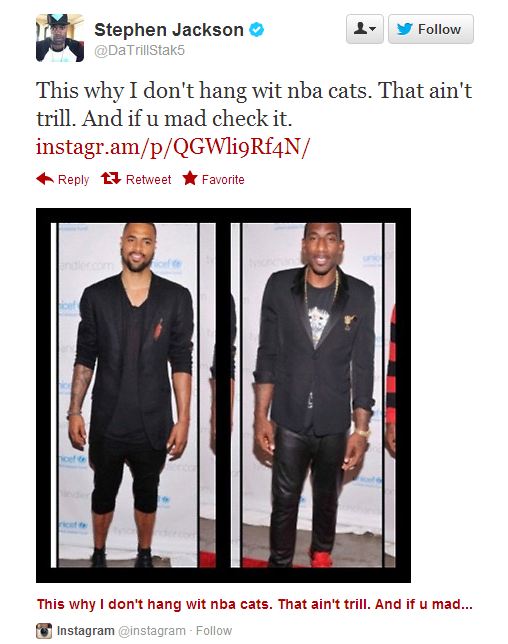Follow Instagram via the bottom Follow link
The image size is (508, 644).
tap(214, 630)
